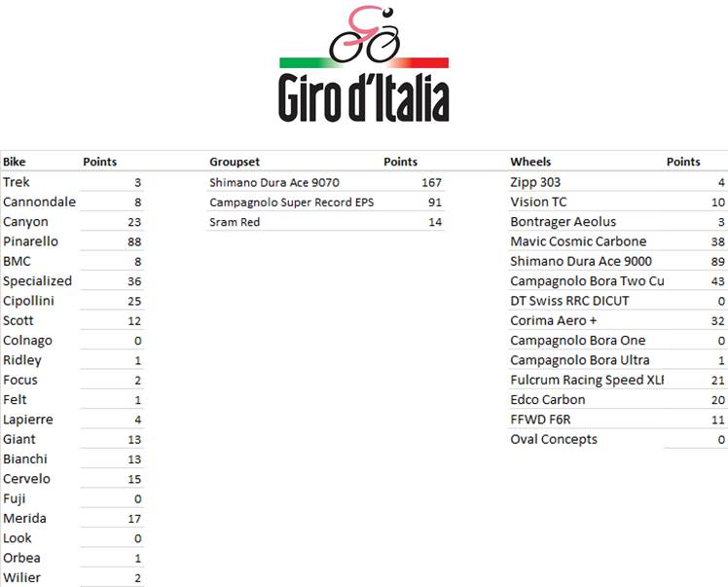This screenshot has width=728, height=587.
Task: Select the Mavic Cosmic Carbone cell
Action: [578, 241]
